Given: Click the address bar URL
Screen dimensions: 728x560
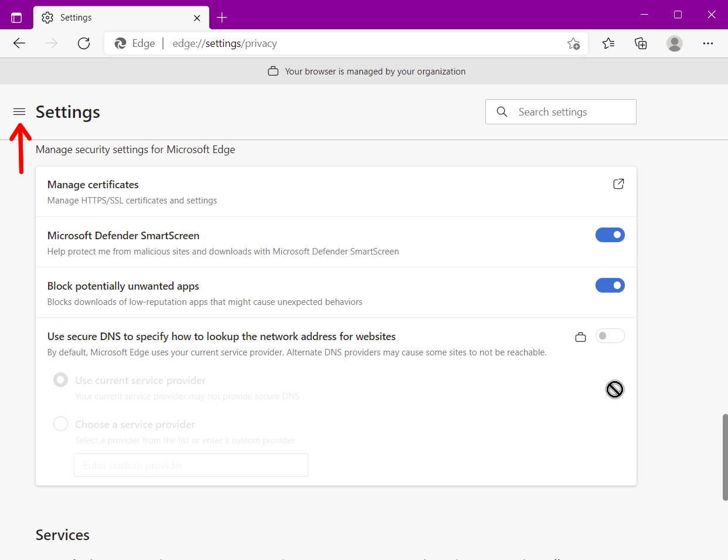Looking at the screenshot, I should pos(293,43).
